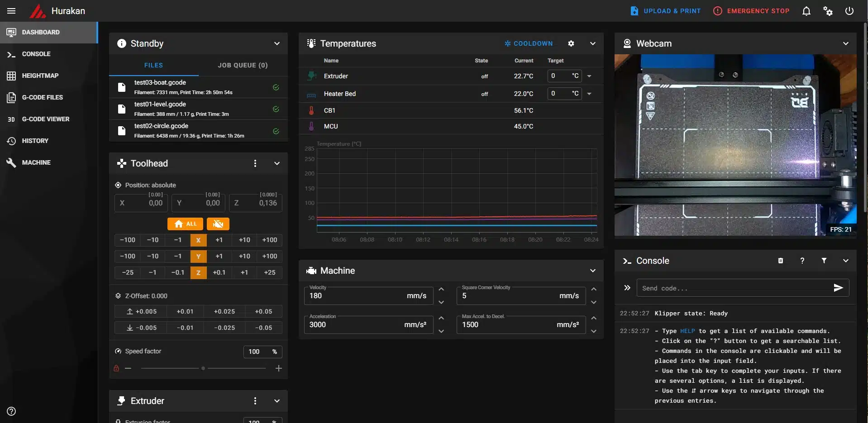Viewport: 868px width, 423px height.
Task: Home the X axis
Action: tap(198, 240)
